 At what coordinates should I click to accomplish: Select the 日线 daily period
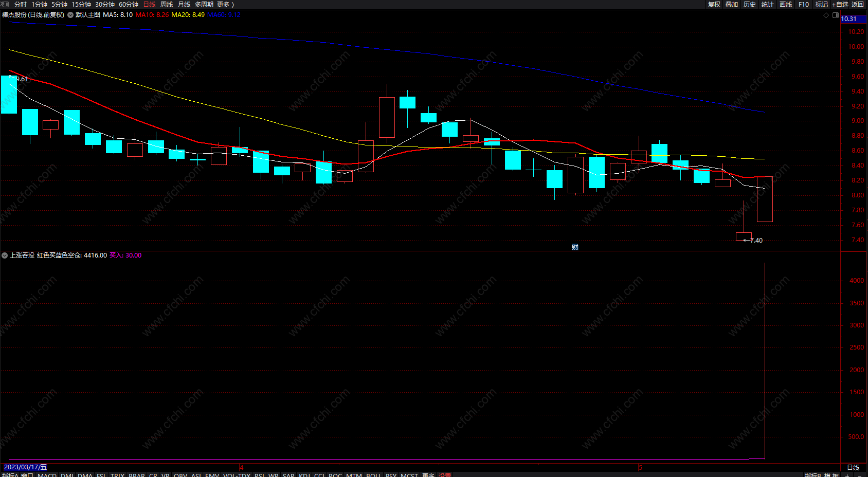(x=149, y=4)
